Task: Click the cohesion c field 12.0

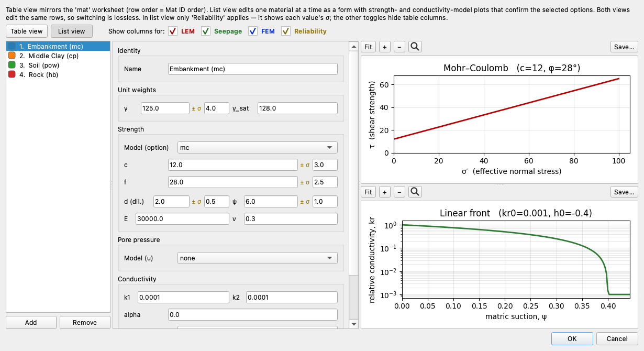Action: point(233,164)
